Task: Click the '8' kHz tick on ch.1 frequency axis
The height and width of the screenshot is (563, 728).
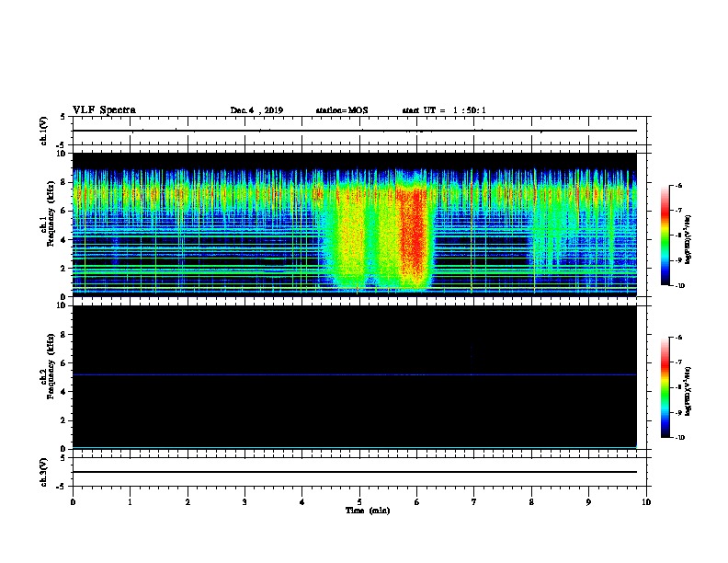Action: [x=63, y=182]
